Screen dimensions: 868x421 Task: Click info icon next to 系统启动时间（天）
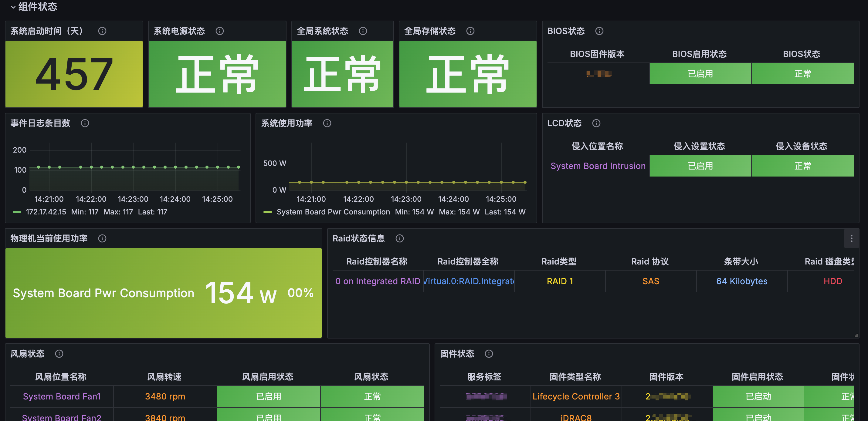pos(102,31)
